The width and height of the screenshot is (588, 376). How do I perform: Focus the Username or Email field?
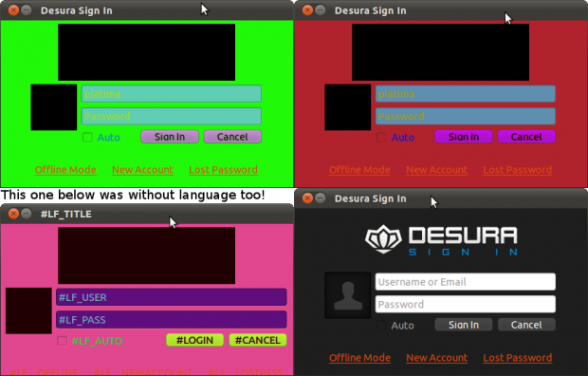coord(465,282)
